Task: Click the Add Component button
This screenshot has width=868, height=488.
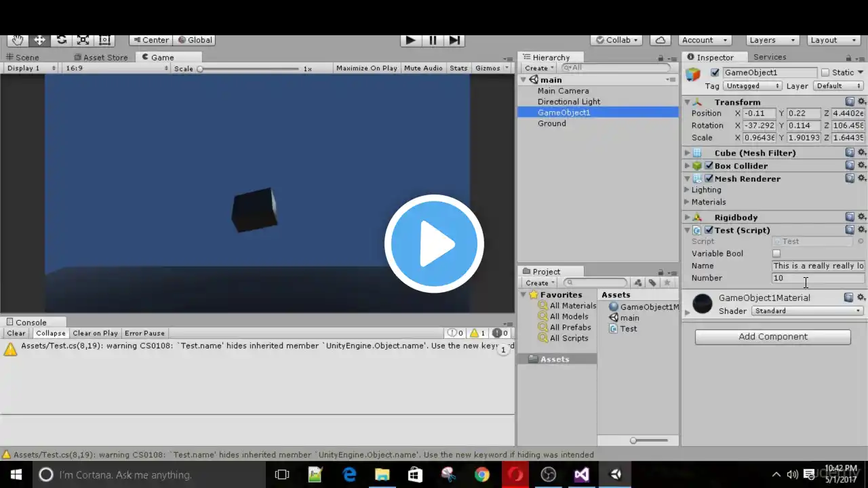Action: [x=772, y=337]
